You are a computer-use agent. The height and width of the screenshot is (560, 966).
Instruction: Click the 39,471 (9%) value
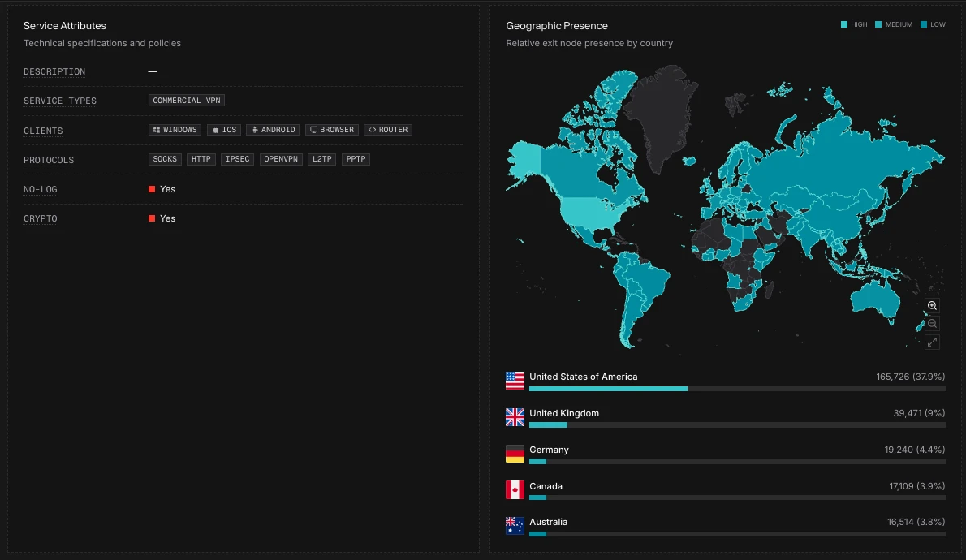point(919,413)
